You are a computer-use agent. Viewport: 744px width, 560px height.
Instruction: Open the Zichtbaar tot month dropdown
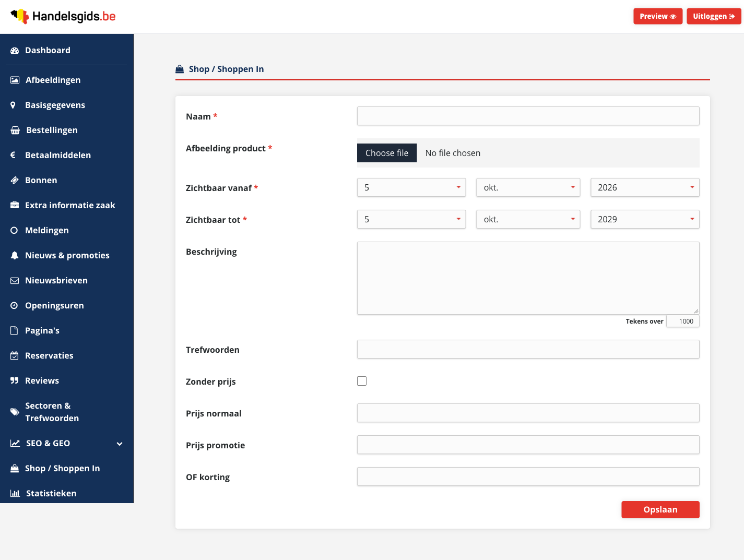coord(528,219)
